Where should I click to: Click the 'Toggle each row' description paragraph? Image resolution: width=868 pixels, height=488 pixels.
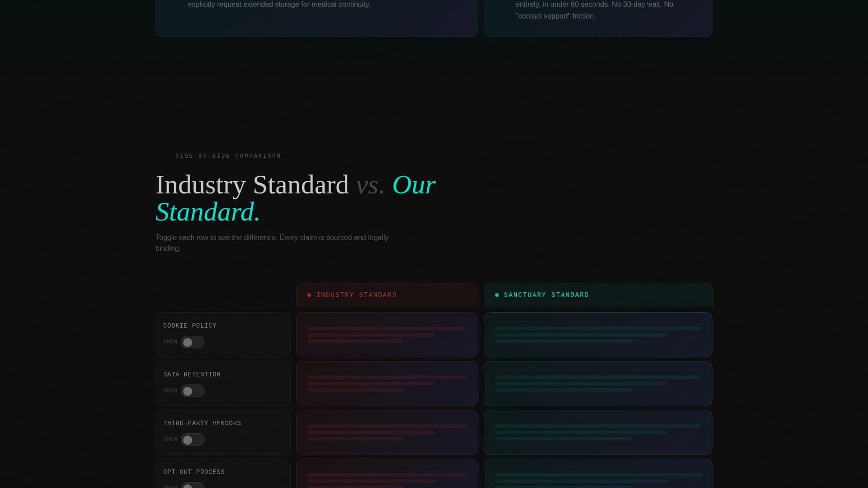(272, 243)
